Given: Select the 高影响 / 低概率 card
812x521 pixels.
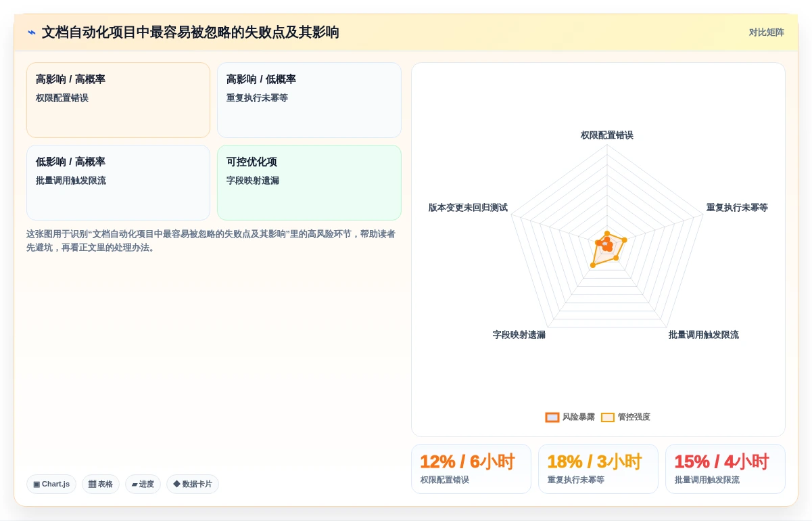Looking at the screenshot, I should (309, 100).
